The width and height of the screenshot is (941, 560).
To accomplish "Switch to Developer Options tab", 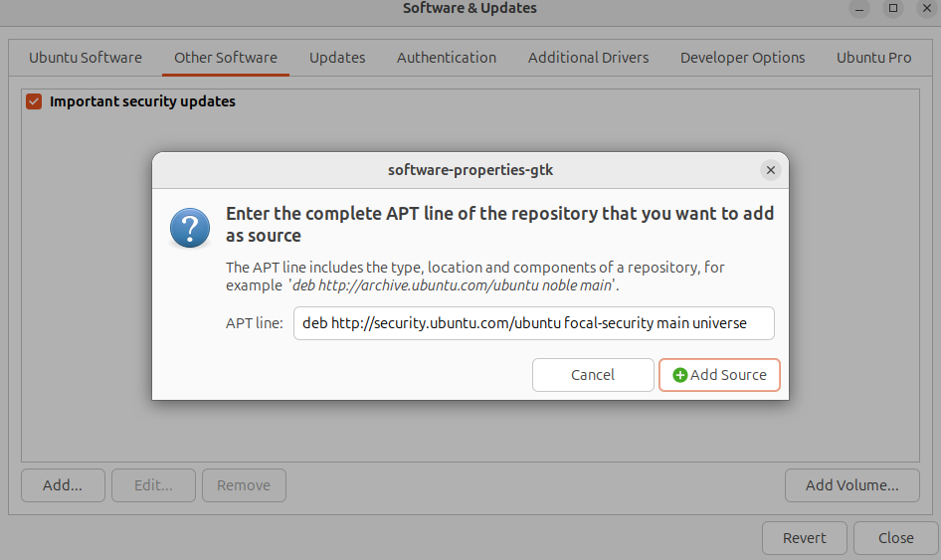I will point(742,58).
